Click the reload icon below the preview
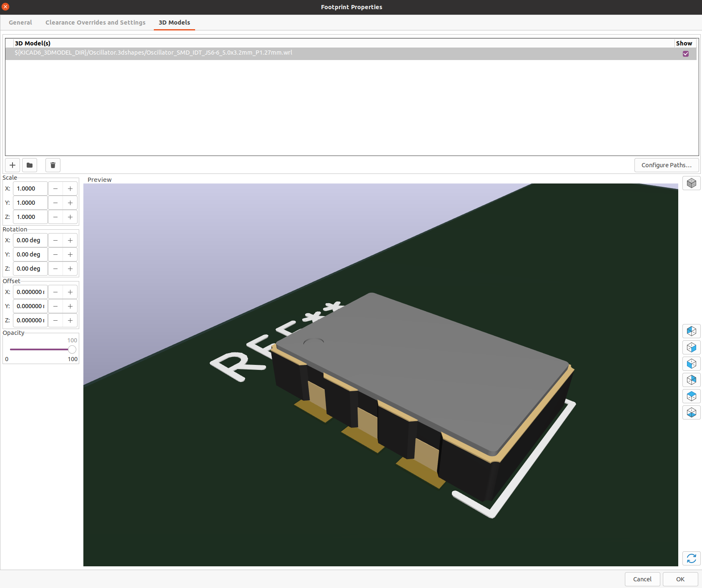The height and width of the screenshot is (588, 702). pos(691,558)
